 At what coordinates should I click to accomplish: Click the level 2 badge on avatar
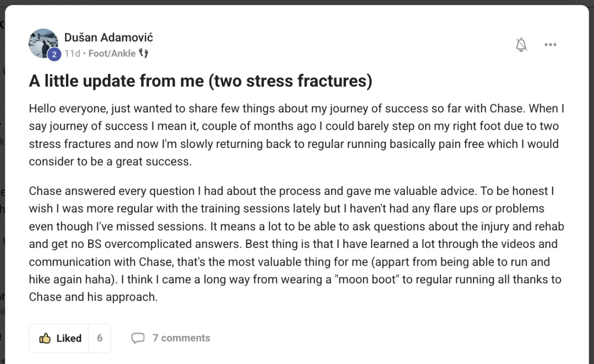pyautogui.click(x=54, y=55)
